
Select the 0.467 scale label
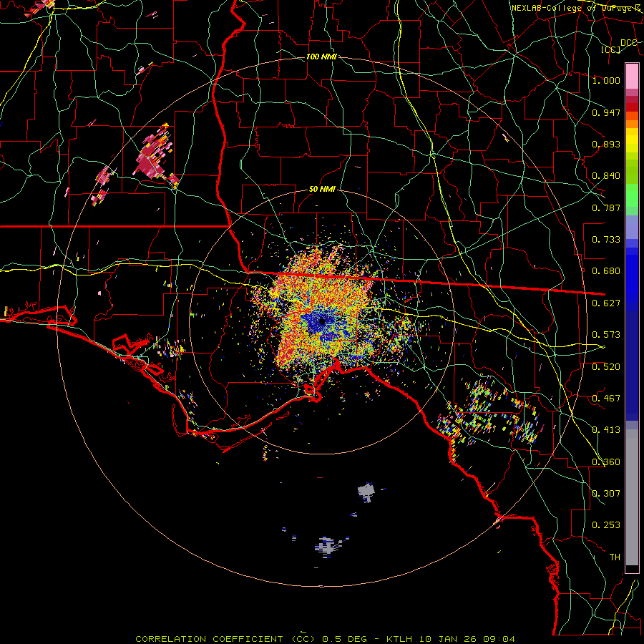[x=606, y=399]
